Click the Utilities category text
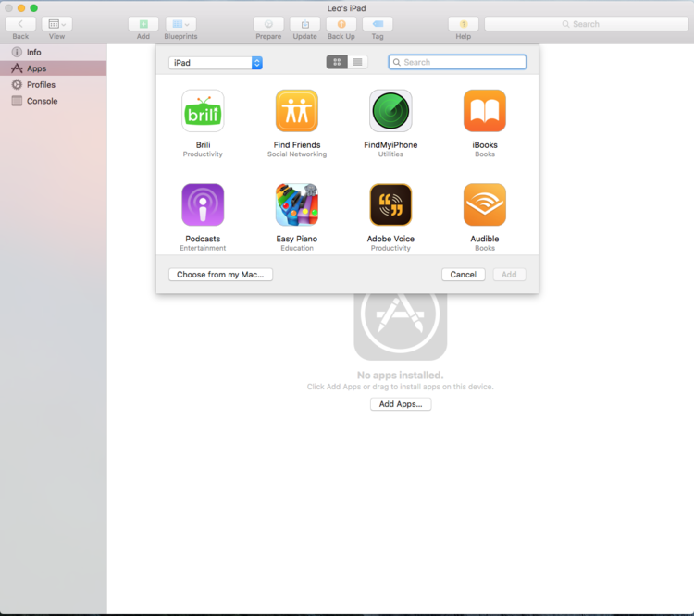This screenshot has height=616, width=694. [x=390, y=154]
